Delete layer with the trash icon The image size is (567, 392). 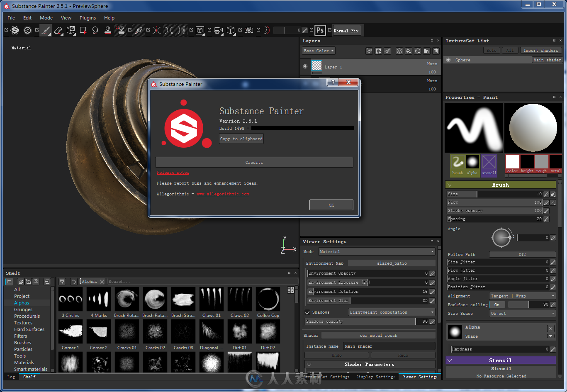436,51
